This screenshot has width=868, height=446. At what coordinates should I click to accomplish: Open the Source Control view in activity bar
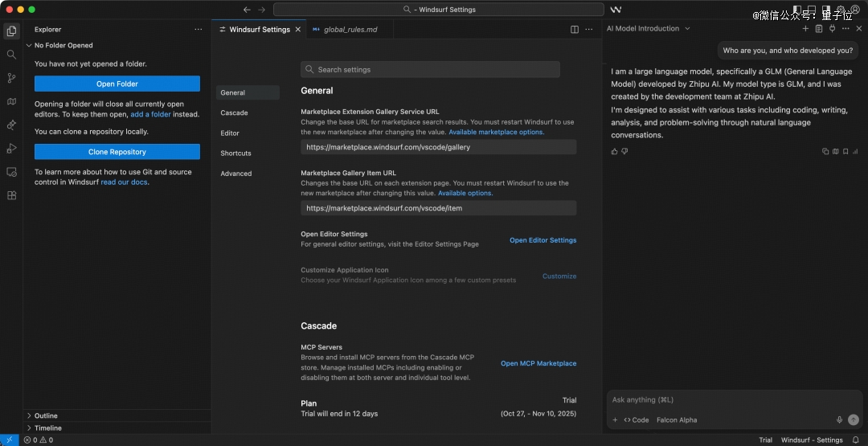[11, 78]
